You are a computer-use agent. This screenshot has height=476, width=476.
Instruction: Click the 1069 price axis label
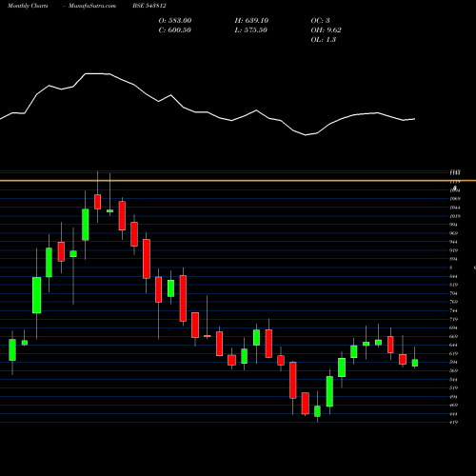(x=455, y=199)
